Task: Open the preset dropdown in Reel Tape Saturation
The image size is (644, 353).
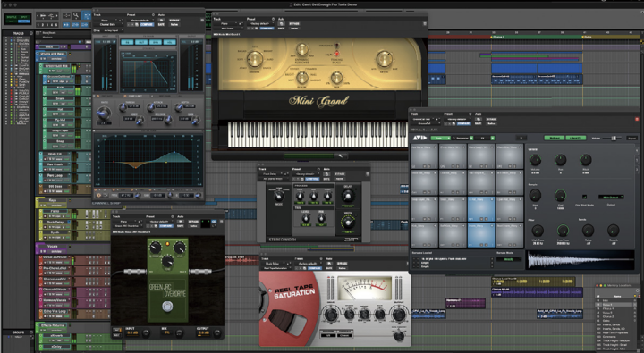Action: [309, 264]
